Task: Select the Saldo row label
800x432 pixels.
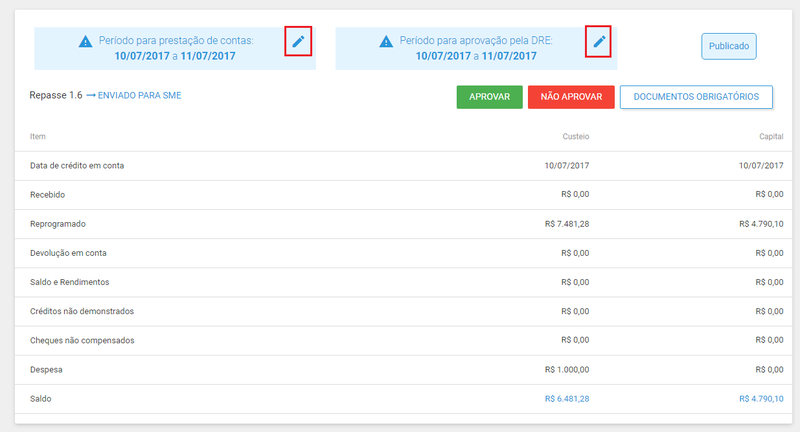Action: coord(40,399)
